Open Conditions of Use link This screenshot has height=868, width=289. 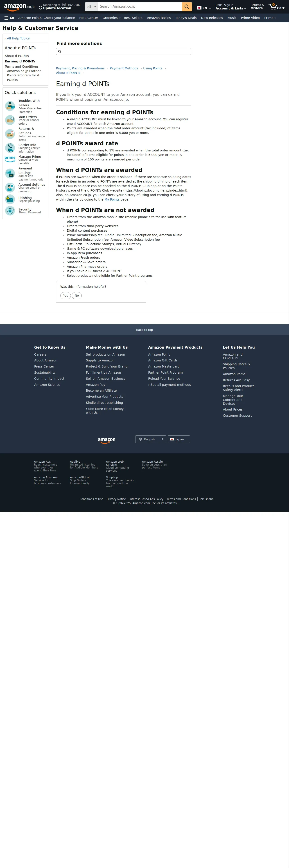pyautogui.click(x=91, y=499)
